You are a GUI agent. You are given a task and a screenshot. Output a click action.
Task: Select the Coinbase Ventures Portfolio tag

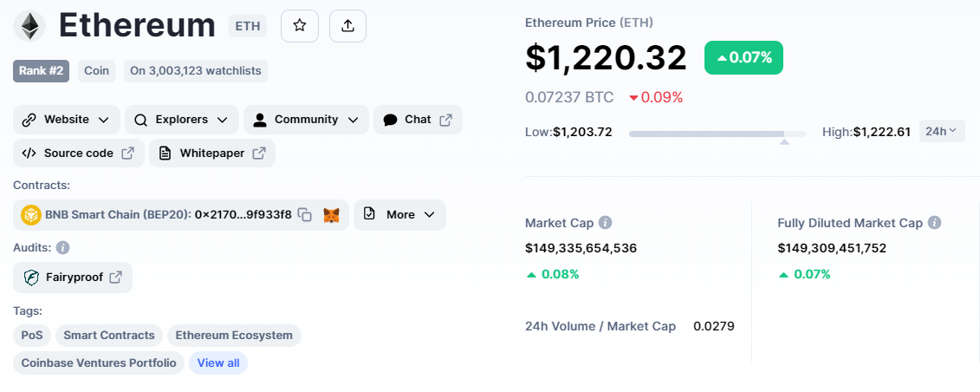point(99,363)
